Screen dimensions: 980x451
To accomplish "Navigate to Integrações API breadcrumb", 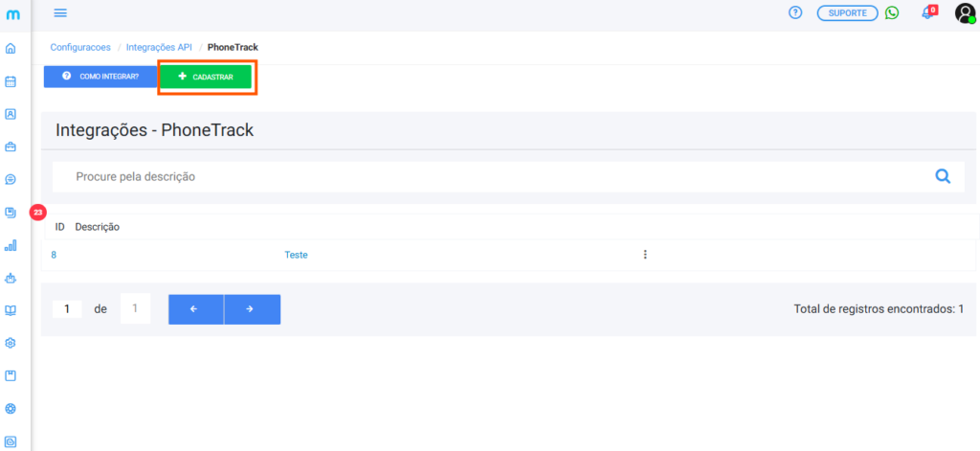I will 159,47.
